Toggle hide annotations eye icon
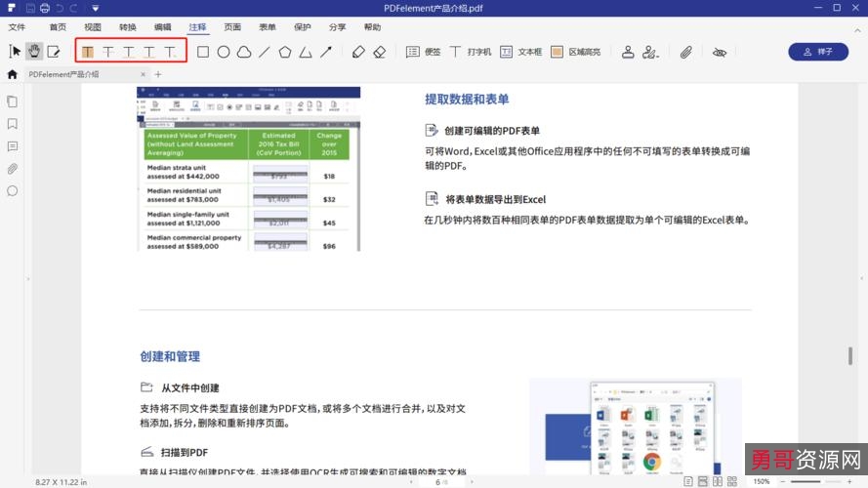 720,53
